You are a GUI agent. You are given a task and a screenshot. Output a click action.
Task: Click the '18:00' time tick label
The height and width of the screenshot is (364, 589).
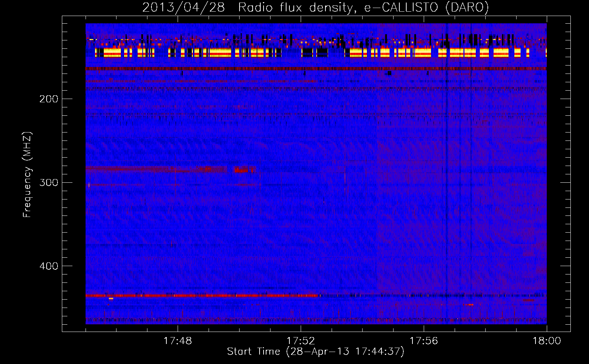547,341
